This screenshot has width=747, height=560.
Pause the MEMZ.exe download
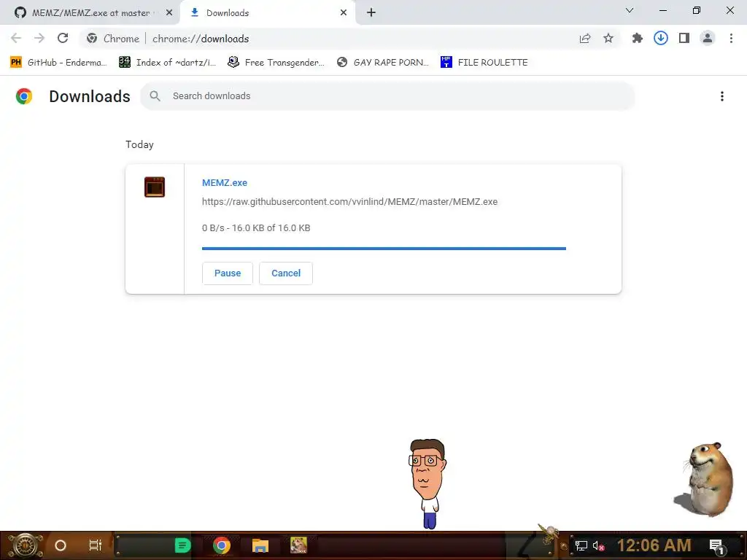pyautogui.click(x=228, y=273)
